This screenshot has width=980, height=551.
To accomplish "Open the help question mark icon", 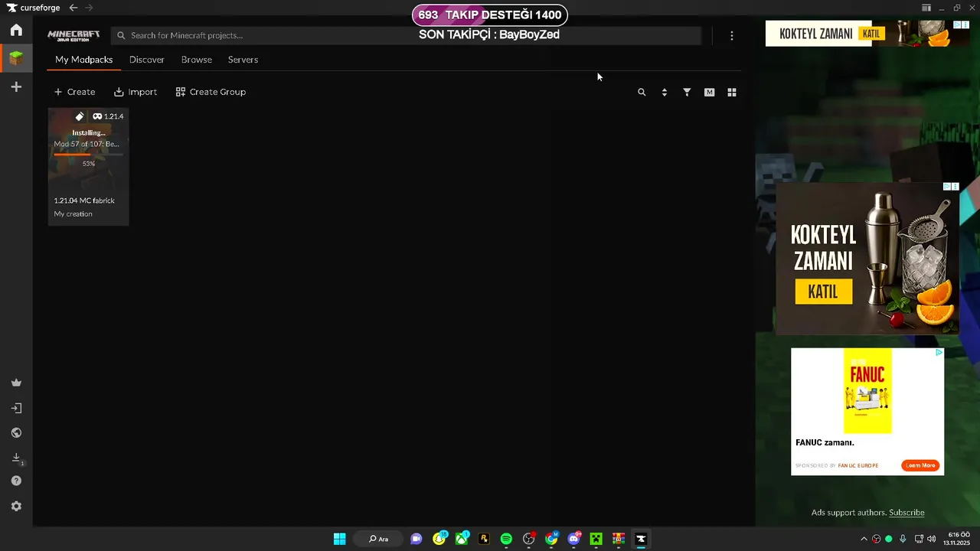I will 16,481.
